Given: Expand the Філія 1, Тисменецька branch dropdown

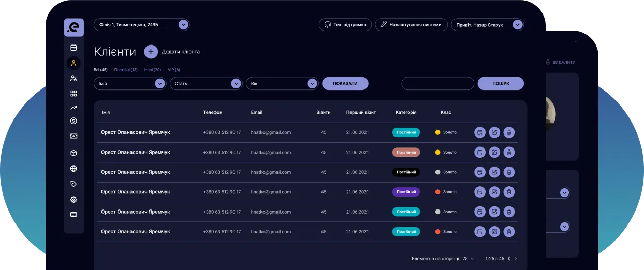Looking at the screenshot, I should (183, 25).
